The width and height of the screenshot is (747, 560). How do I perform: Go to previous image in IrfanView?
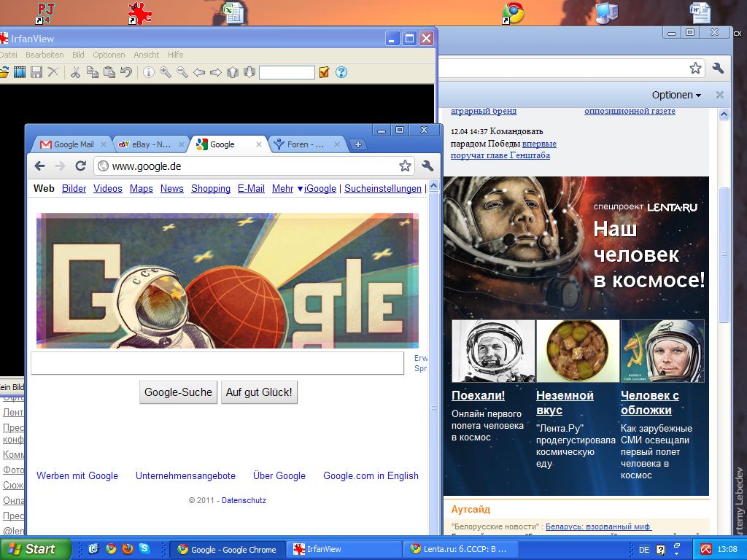click(x=199, y=72)
